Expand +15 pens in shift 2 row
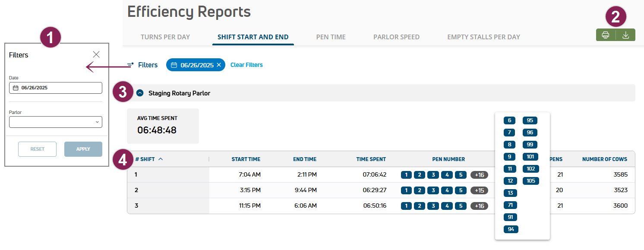 coord(479,190)
